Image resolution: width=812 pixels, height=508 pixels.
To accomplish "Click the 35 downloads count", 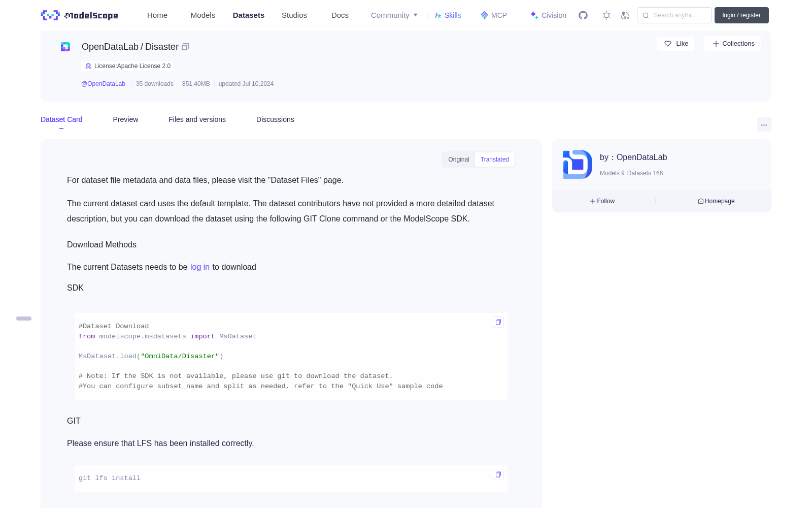I will (x=155, y=84).
